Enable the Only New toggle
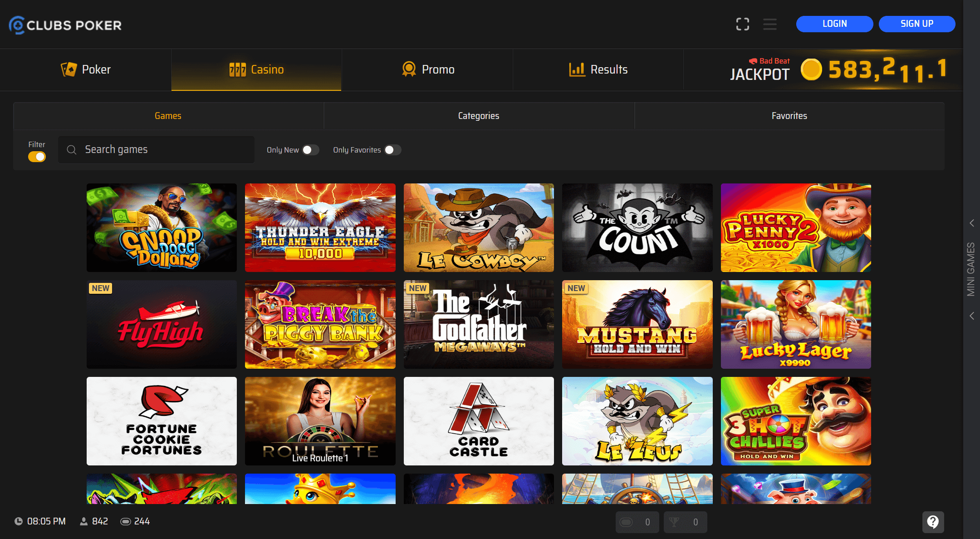This screenshot has height=539, width=980. click(311, 150)
